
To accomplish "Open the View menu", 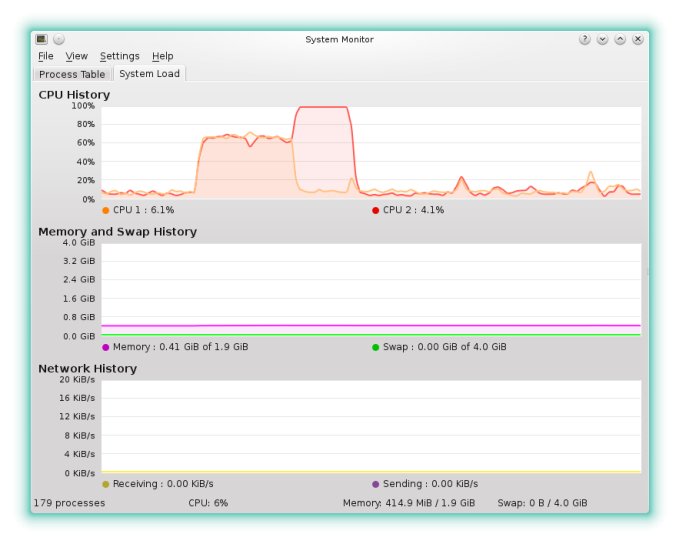I will click(x=77, y=56).
